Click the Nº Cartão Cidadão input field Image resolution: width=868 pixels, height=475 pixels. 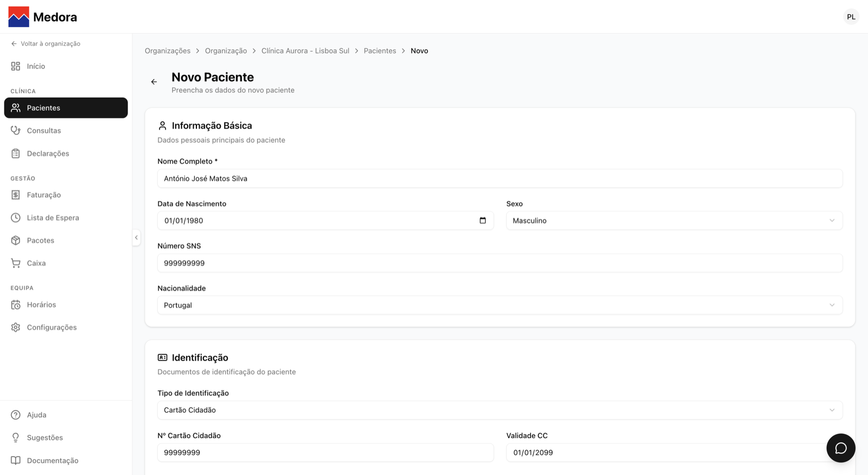[325, 452]
